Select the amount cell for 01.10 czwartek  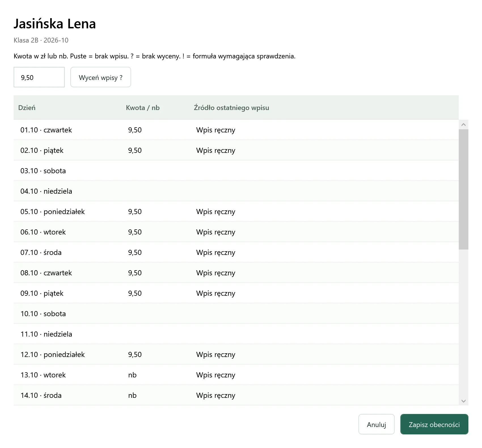155,130
